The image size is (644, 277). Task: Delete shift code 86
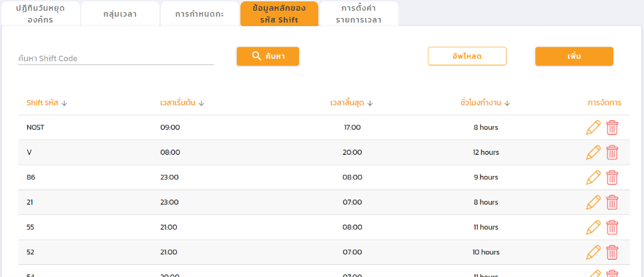(x=612, y=178)
